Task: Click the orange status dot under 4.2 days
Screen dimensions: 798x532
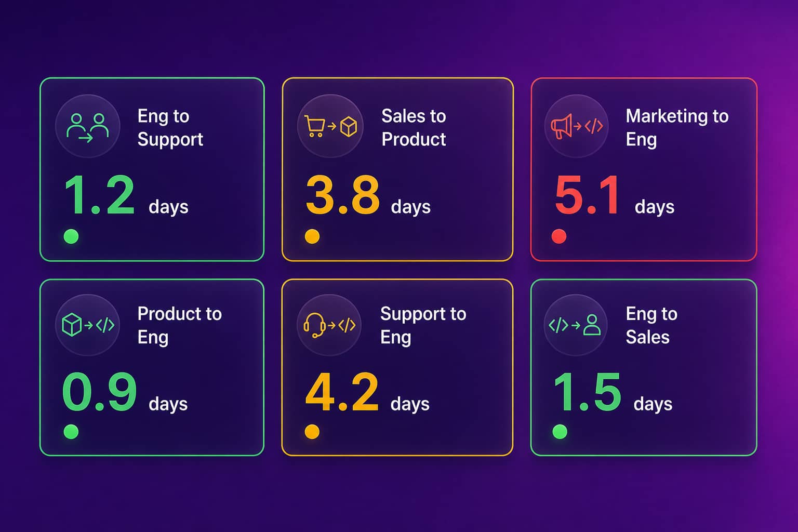Action: tap(312, 432)
